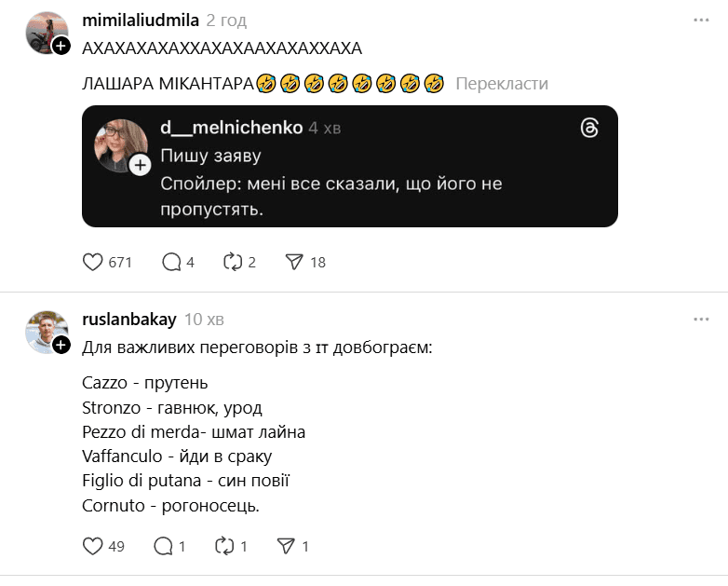Follow d__melnichenko via the plus badge
This screenshot has height=586, width=728.
[x=140, y=165]
